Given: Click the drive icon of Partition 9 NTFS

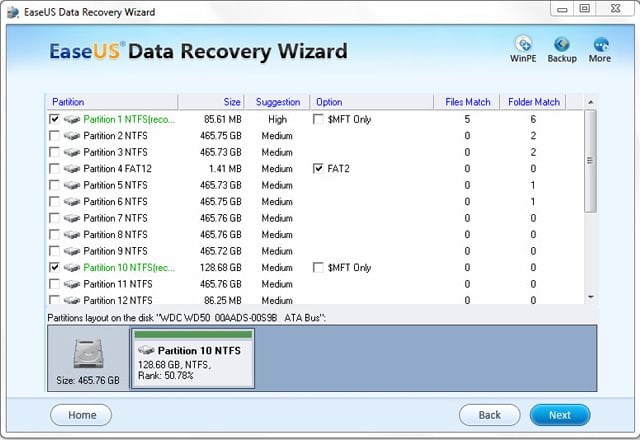Looking at the screenshot, I should pyautogui.click(x=72, y=251).
